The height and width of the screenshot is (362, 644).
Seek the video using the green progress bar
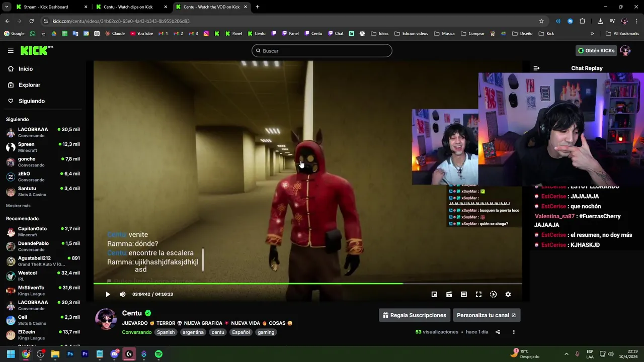(x=307, y=284)
